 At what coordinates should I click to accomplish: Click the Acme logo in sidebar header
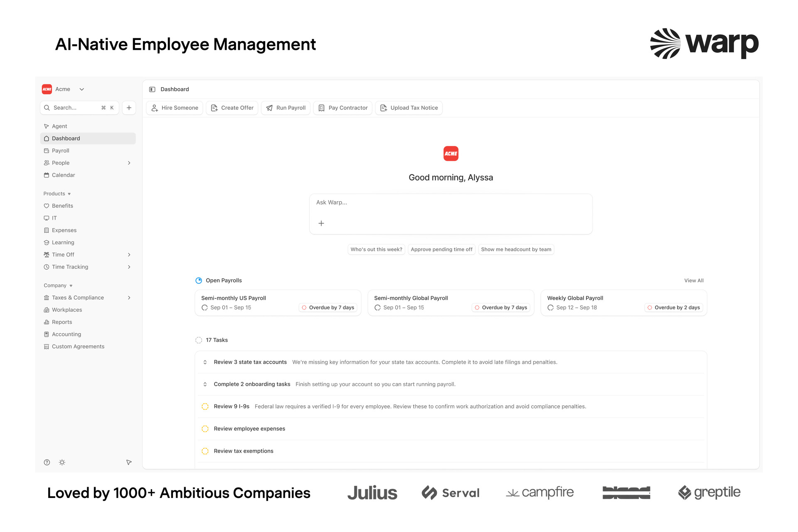47,89
